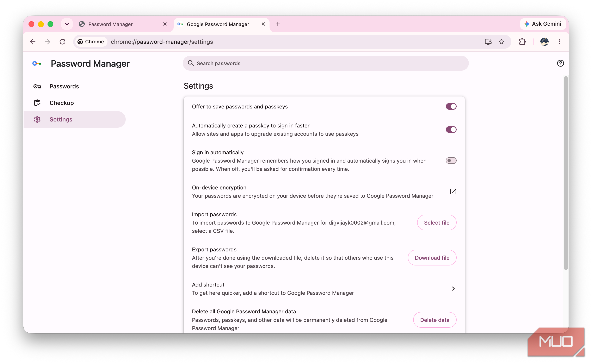Click the magnifier icon in search box
592x364 pixels.
click(x=191, y=63)
